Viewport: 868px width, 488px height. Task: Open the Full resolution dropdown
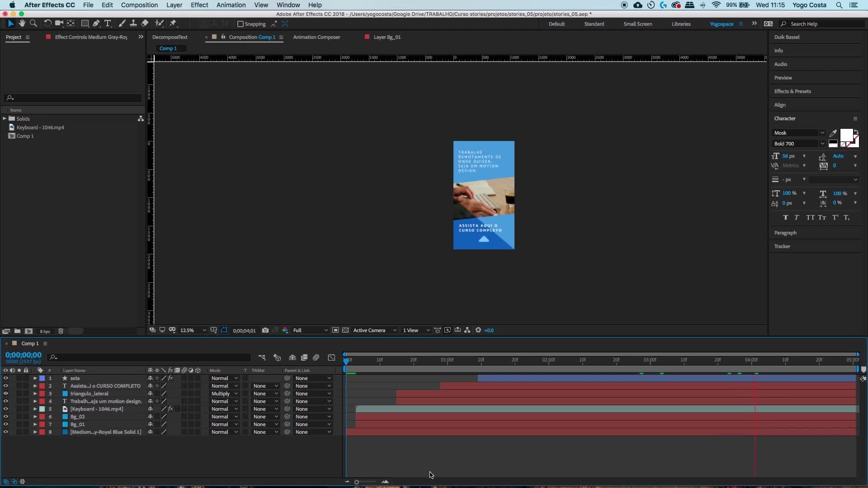click(310, 330)
